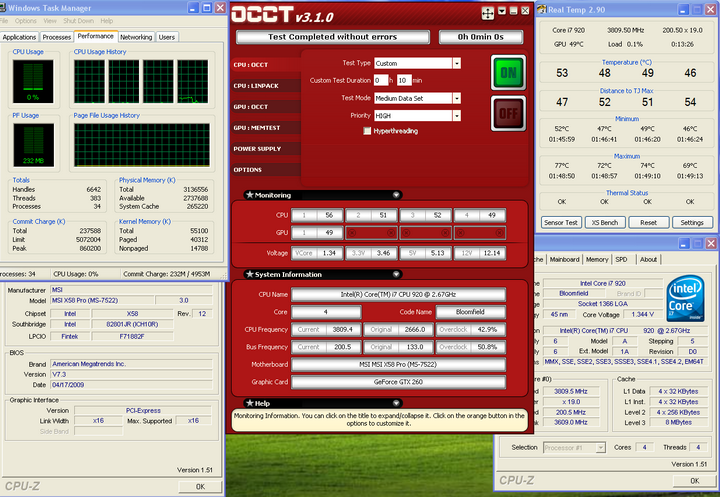Select the POWER SUPPLY test tab
This screenshot has width=720, height=497.
(266, 149)
